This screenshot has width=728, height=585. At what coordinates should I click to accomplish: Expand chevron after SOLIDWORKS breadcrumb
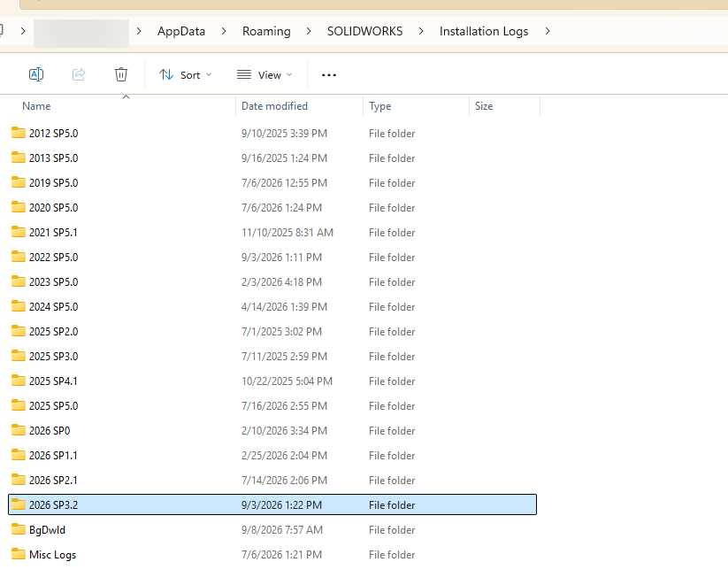pos(421,31)
